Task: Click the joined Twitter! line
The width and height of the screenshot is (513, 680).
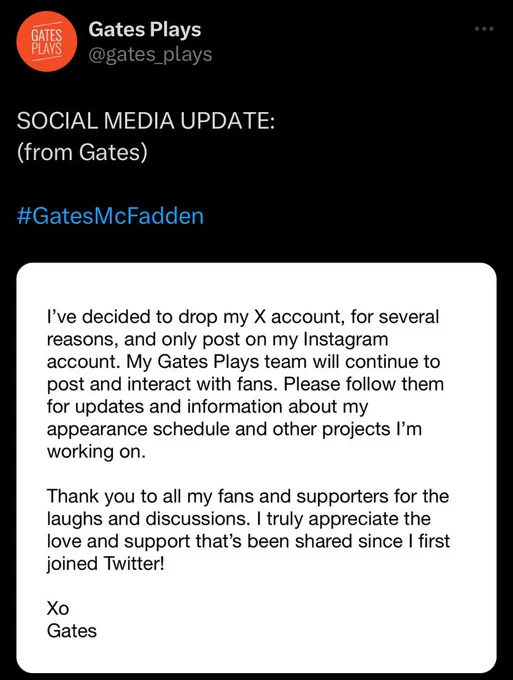Action: (x=106, y=564)
